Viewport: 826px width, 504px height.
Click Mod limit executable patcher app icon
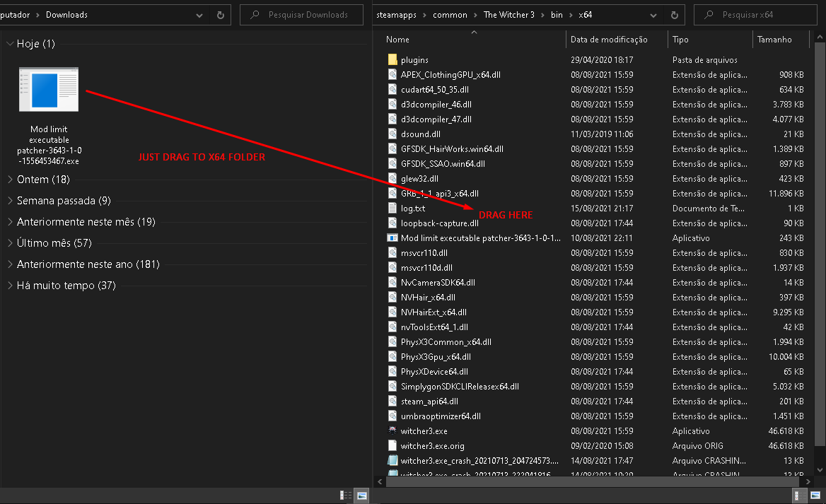coord(392,238)
